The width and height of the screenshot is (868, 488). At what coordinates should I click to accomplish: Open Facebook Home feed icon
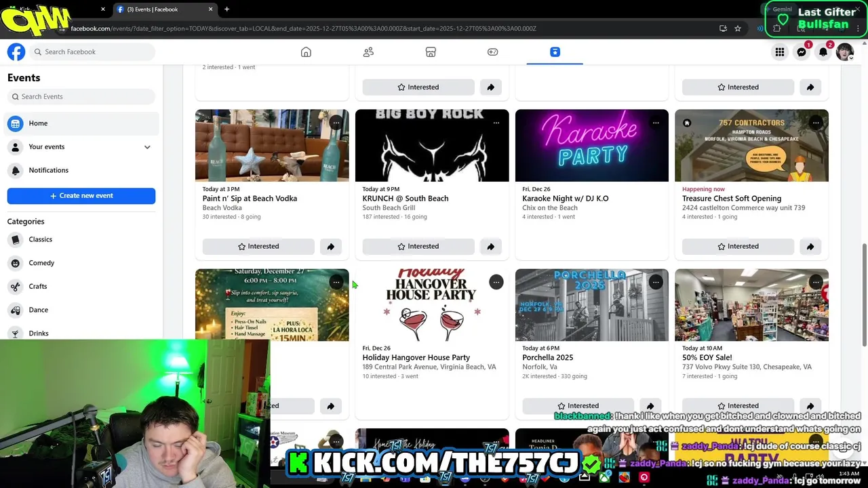click(306, 52)
